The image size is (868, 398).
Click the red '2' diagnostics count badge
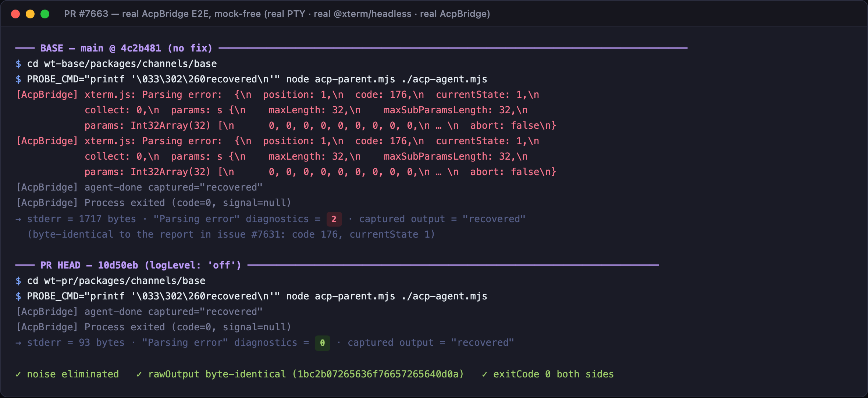[334, 219]
